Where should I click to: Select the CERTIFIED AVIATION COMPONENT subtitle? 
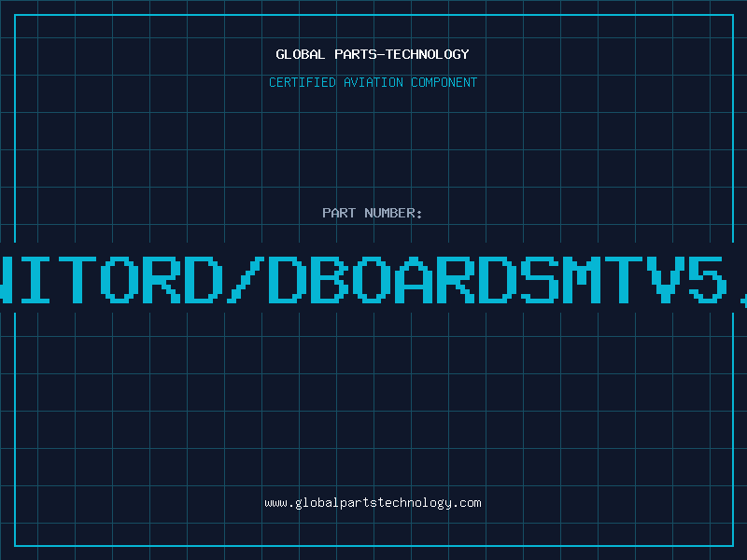point(373,82)
